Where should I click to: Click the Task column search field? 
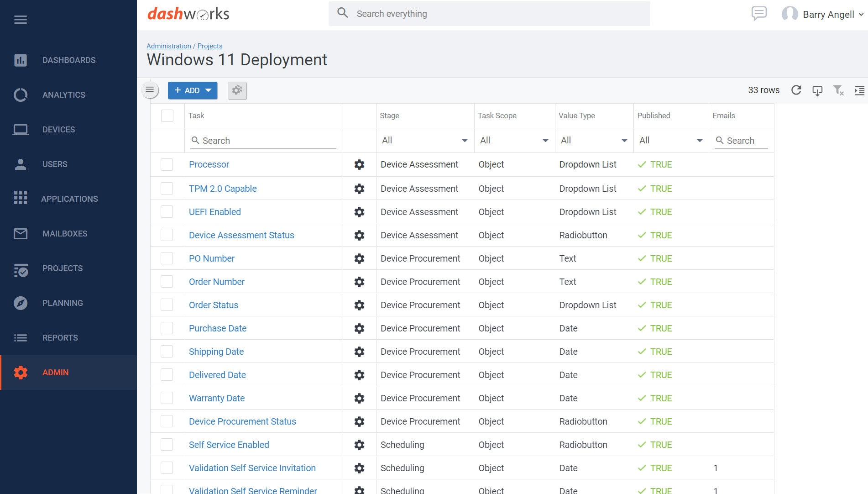coord(263,141)
